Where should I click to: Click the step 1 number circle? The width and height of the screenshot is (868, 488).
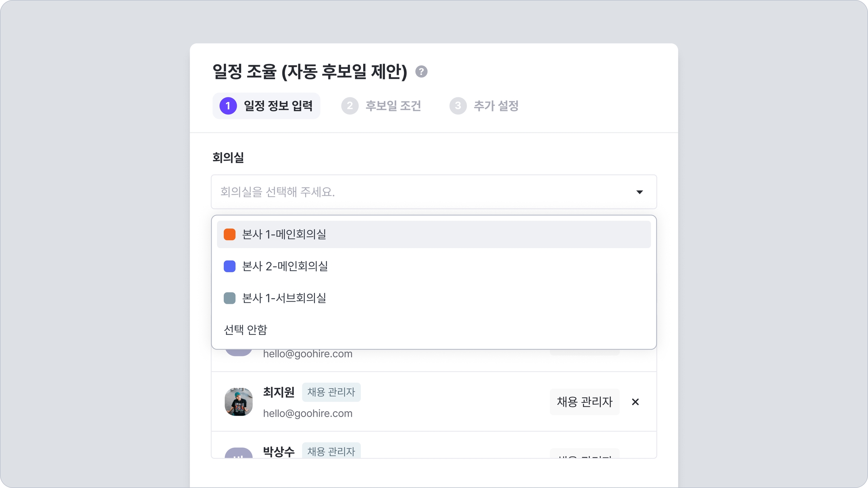[x=228, y=106]
